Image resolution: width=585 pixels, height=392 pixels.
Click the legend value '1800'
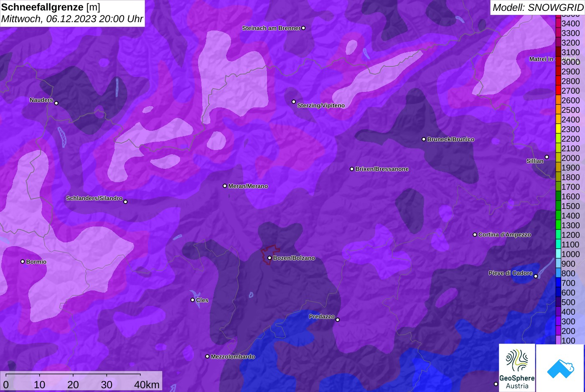pyautogui.click(x=570, y=177)
